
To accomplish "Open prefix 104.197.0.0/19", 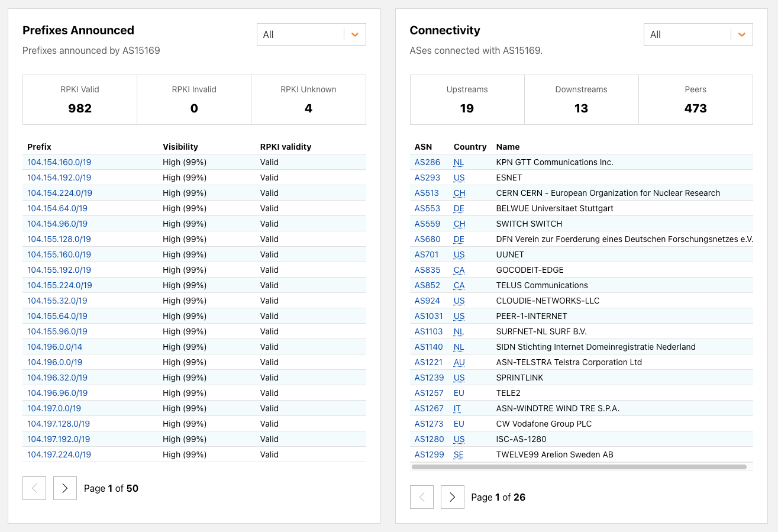I will point(54,408).
